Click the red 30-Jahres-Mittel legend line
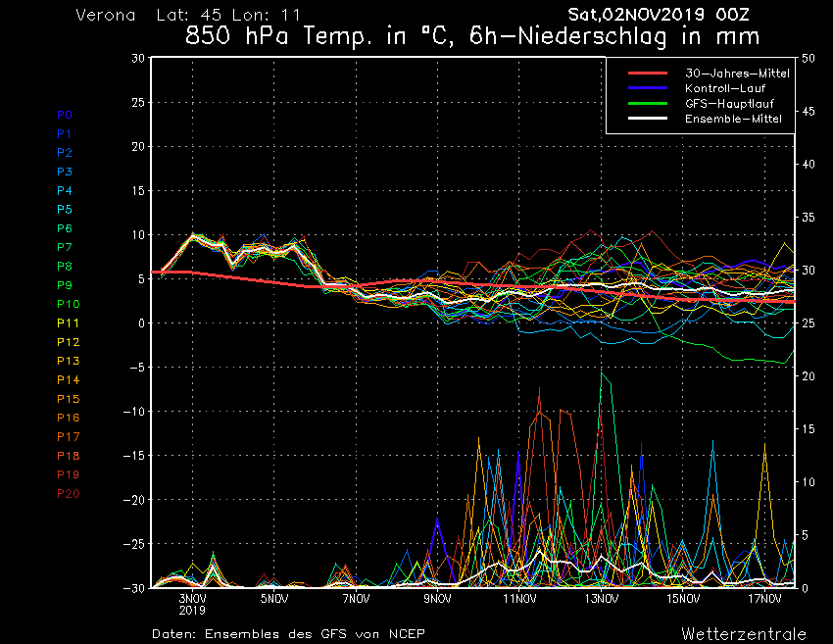The height and width of the screenshot is (644, 833). click(648, 73)
